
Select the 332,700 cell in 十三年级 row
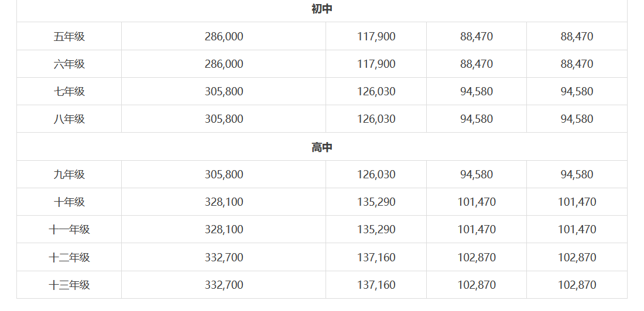coord(224,285)
